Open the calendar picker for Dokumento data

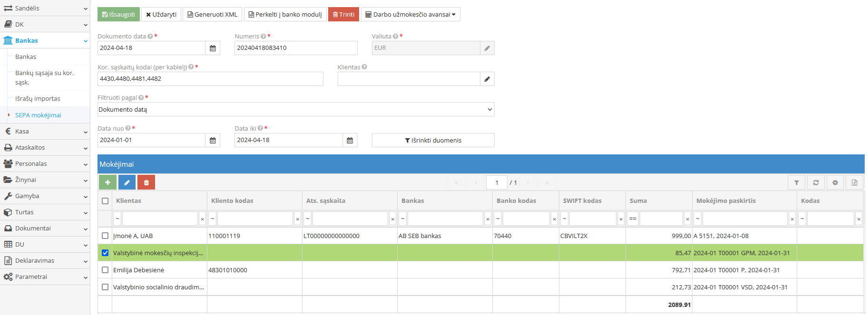point(213,48)
